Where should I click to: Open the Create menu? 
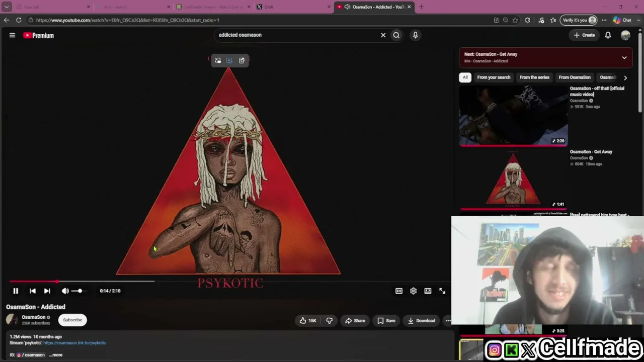pyautogui.click(x=584, y=35)
